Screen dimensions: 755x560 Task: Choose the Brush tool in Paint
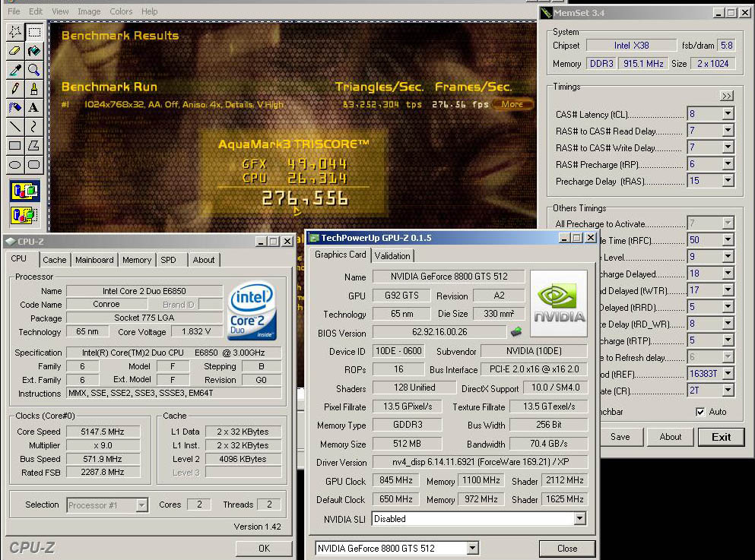click(x=33, y=89)
